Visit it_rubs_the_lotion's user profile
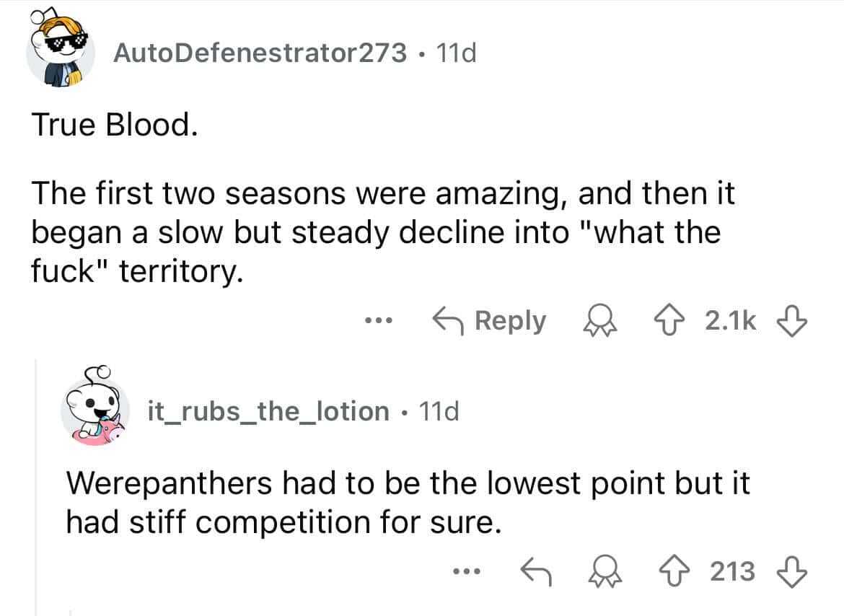 click(268, 411)
